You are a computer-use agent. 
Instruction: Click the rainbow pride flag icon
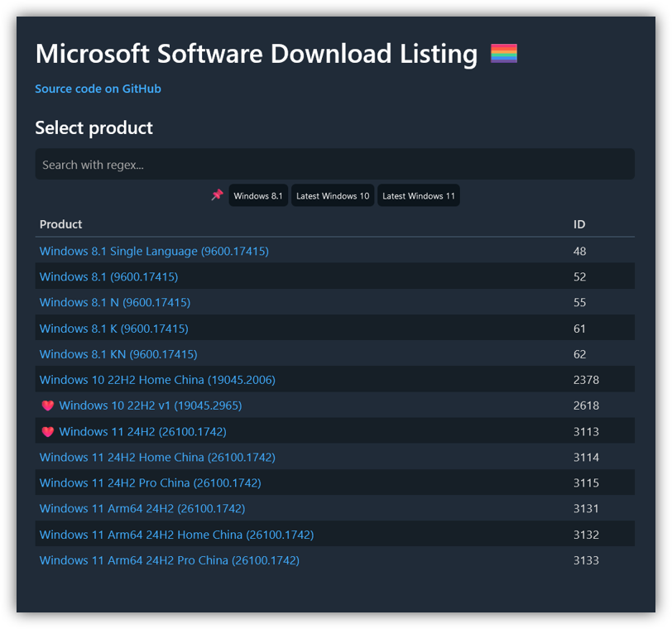coord(503,54)
